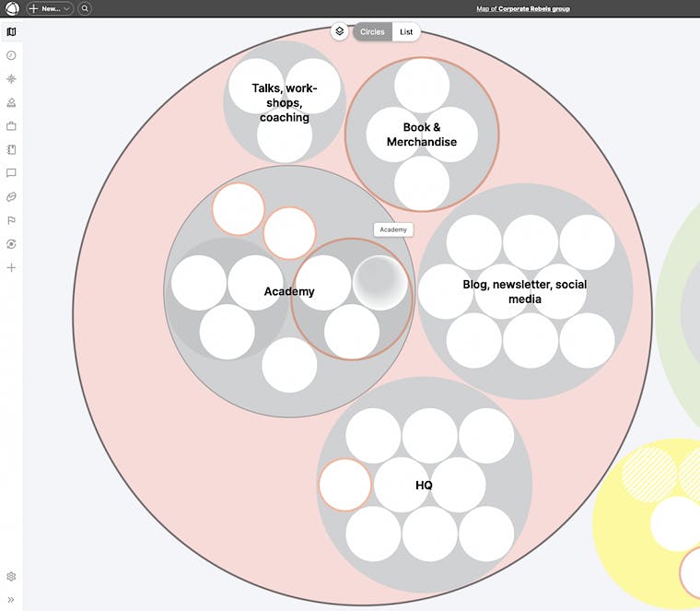The width and height of the screenshot is (700, 611).
Task: Switch to List view
Action: [406, 31]
